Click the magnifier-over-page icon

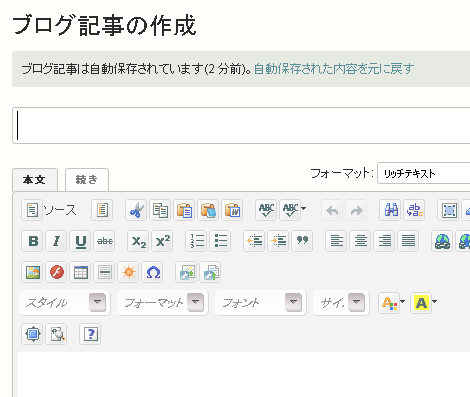[56, 334]
